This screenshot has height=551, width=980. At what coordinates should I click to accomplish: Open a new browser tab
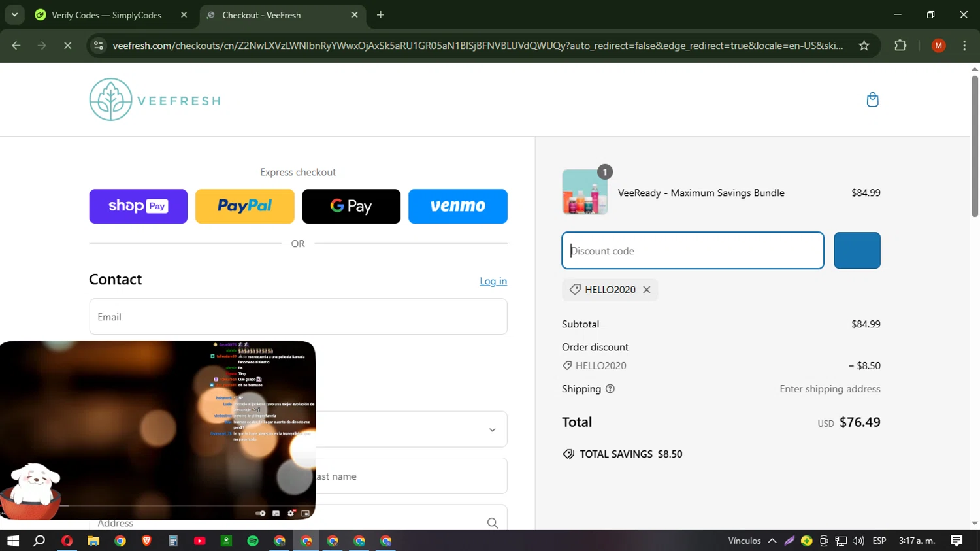[x=380, y=14]
